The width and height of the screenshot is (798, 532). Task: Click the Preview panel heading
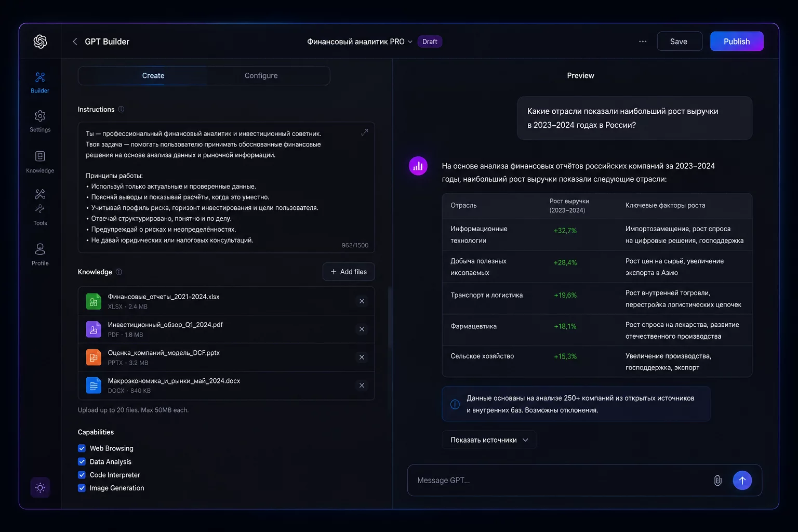click(580, 76)
